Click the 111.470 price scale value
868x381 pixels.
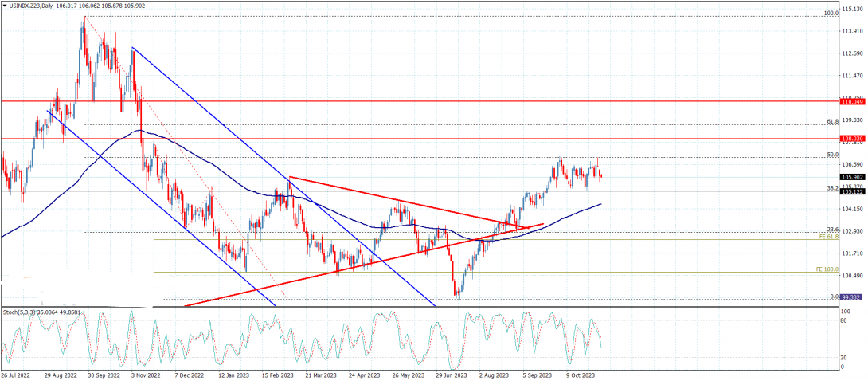854,75
